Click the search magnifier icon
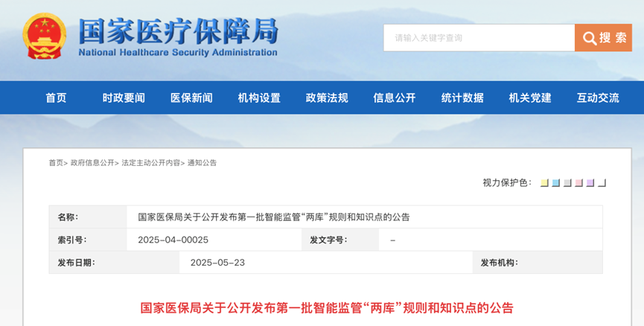Image resolution: width=644 pixels, height=326 pixels. 590,38
